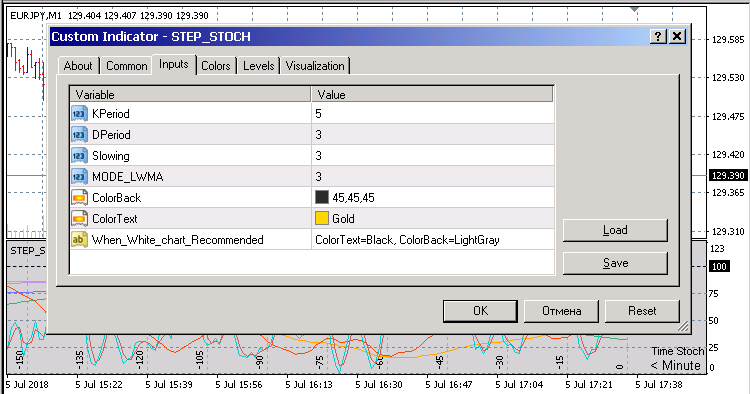Click the color icon beside ColorText

(x=79, y=219)
